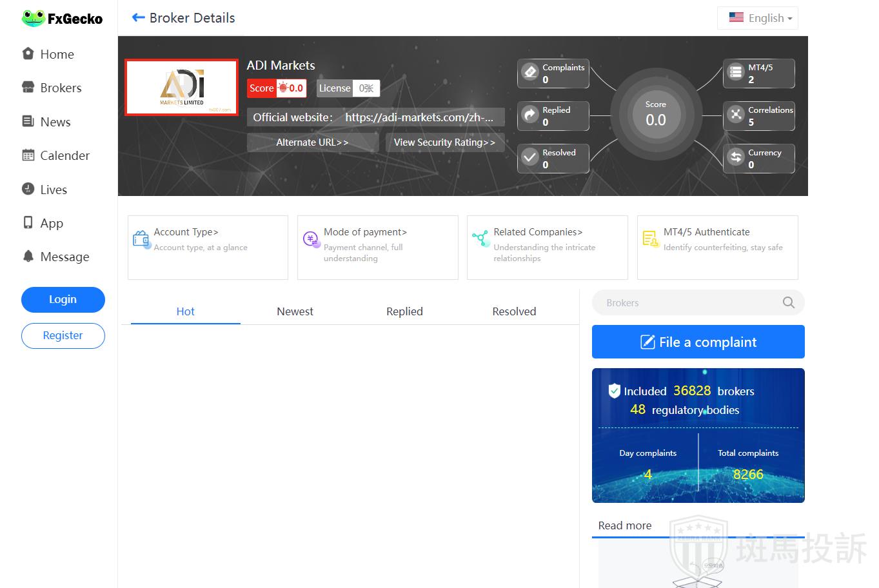
Task: Click the Login button
Action: (63, 299)
